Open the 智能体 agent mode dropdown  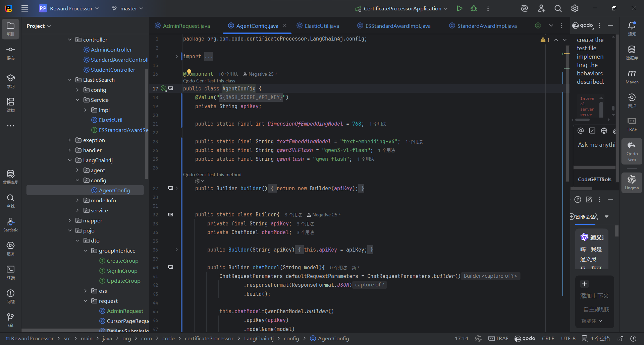pos(592,321)
